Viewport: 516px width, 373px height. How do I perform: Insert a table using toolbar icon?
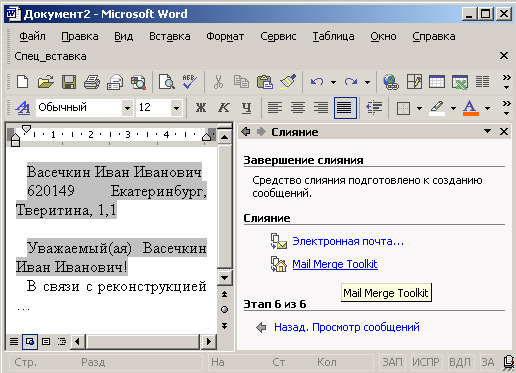tap(437, 82)
